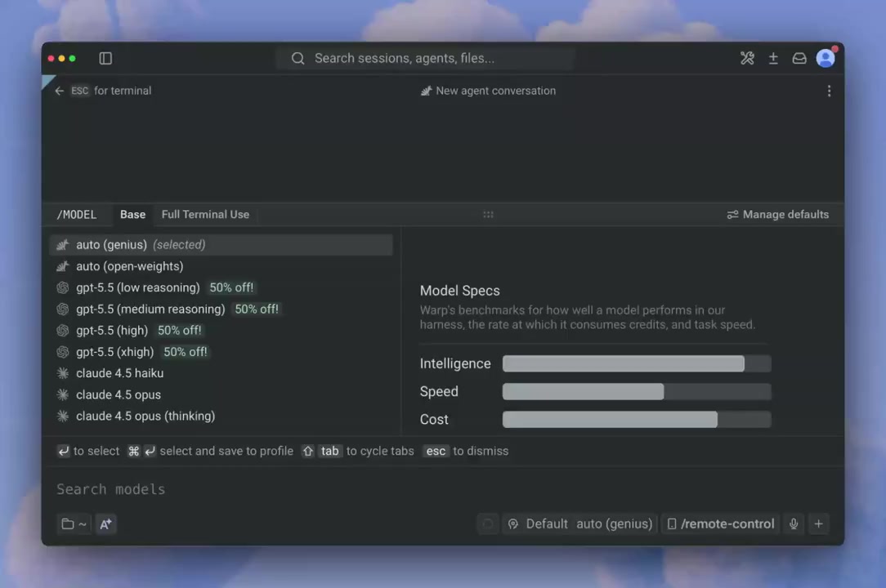Click the shift key icon before tab

307,452
